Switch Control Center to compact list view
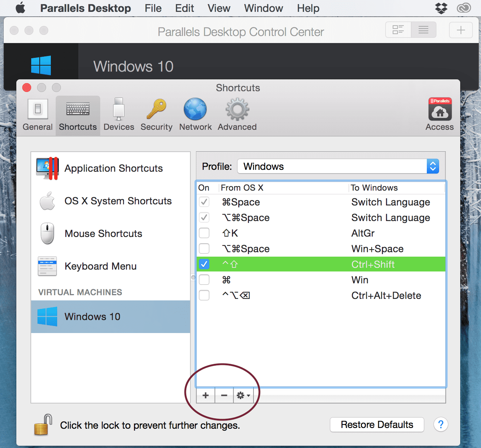 click(423, 30)
